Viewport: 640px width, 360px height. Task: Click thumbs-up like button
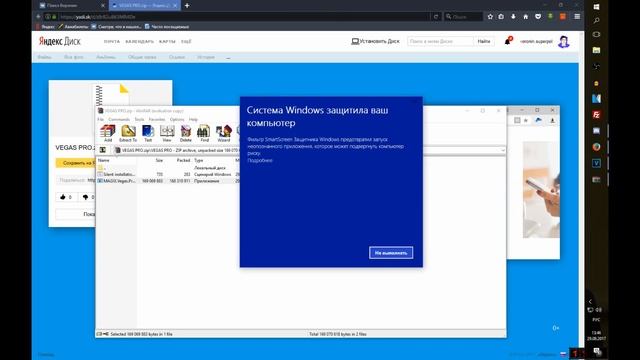tap(66, 197)
